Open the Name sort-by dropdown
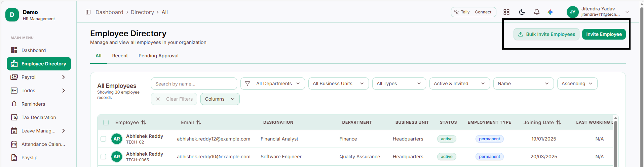Image resolution: width=644 pixels, height=167 pixels. click(x=524, y=83)
